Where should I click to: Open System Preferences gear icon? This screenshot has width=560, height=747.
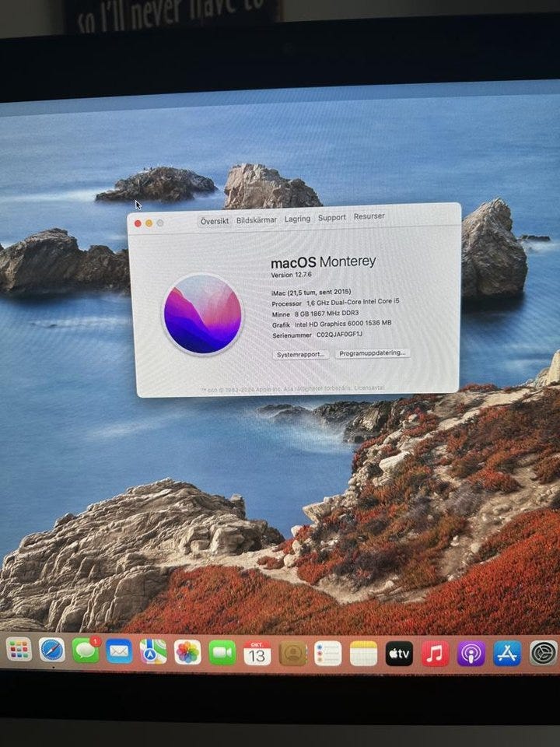pyautogui.click(x=544, y=653)
